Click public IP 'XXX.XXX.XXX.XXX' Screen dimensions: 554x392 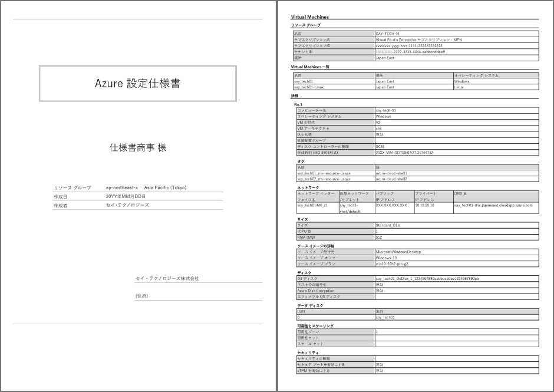point(391,205)
